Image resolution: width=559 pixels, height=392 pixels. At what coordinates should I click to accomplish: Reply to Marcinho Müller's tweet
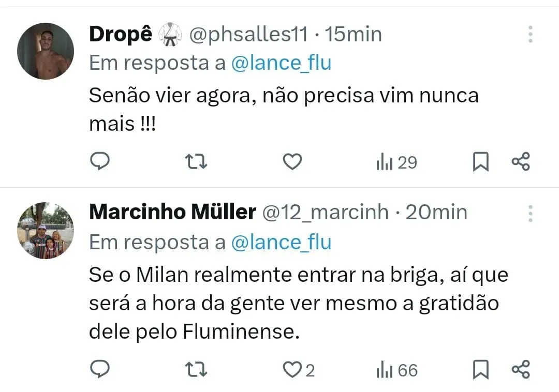(x=100, y=369)
